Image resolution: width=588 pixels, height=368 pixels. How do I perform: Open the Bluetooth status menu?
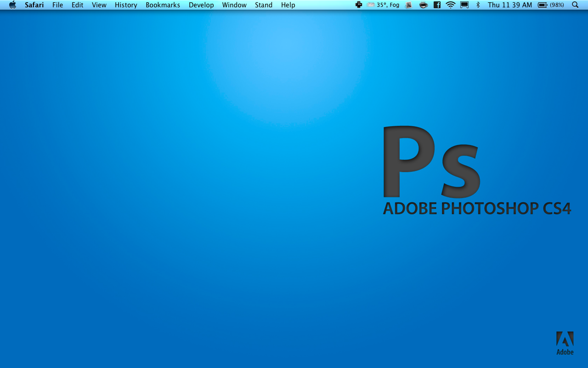click(478, 5)
